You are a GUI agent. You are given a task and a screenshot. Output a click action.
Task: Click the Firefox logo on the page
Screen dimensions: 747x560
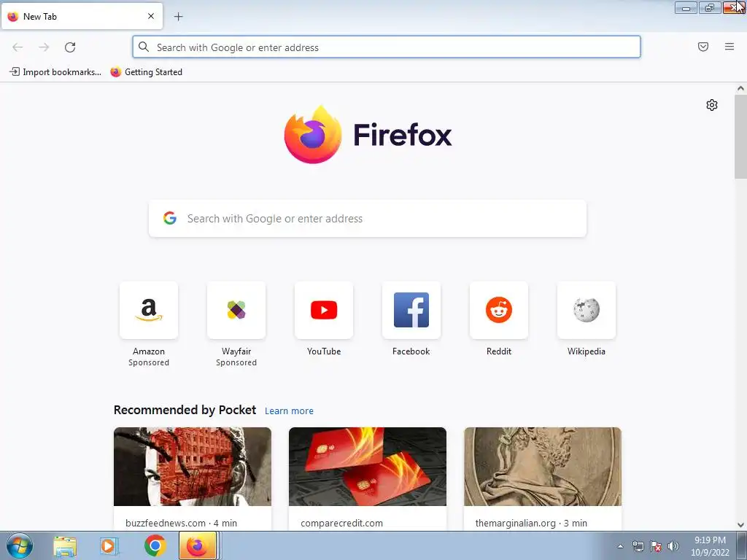coord(368,135)
